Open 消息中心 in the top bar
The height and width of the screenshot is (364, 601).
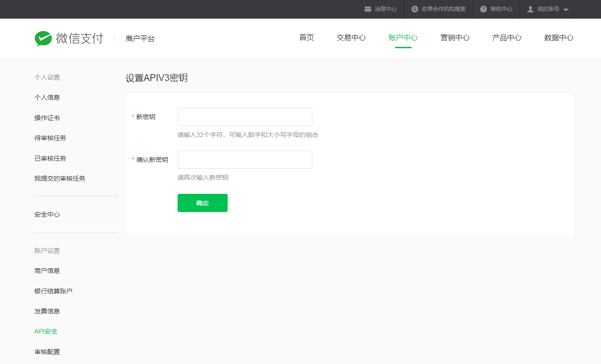[x=386, y=9]
